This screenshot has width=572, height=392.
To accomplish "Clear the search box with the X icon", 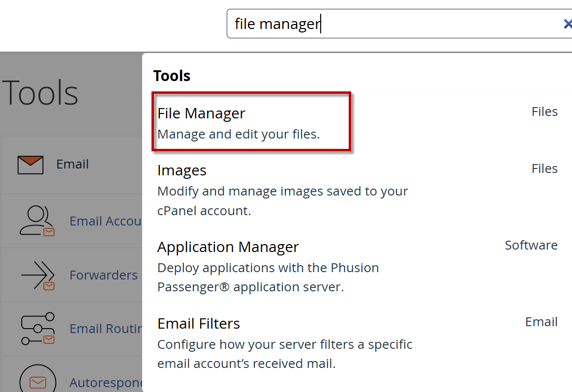I will (567, 24).
